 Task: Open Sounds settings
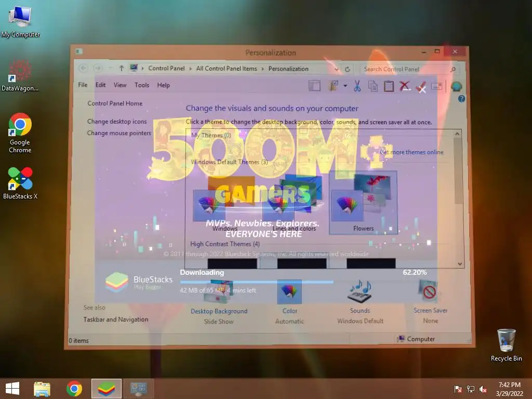360,302
